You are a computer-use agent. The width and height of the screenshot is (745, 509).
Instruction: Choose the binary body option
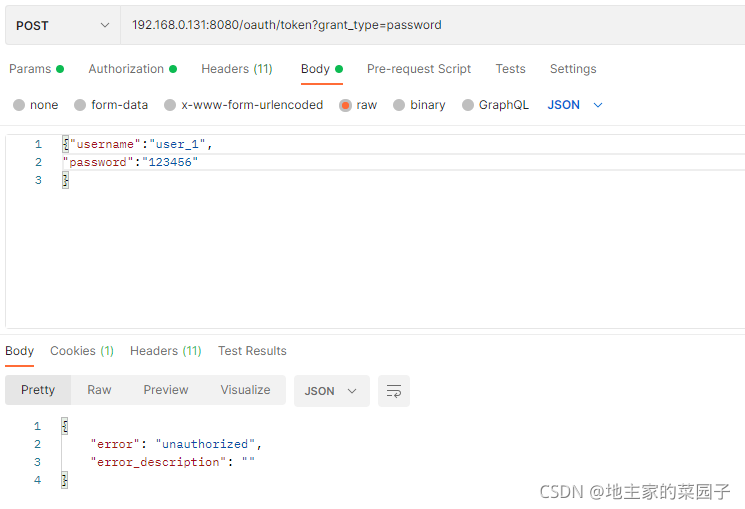419,105
